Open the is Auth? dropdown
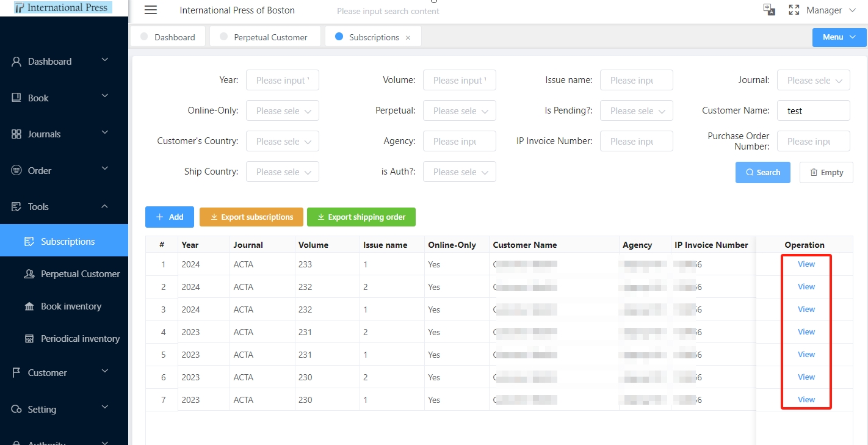This screenshot has height=445, width=868. (459, 172)
